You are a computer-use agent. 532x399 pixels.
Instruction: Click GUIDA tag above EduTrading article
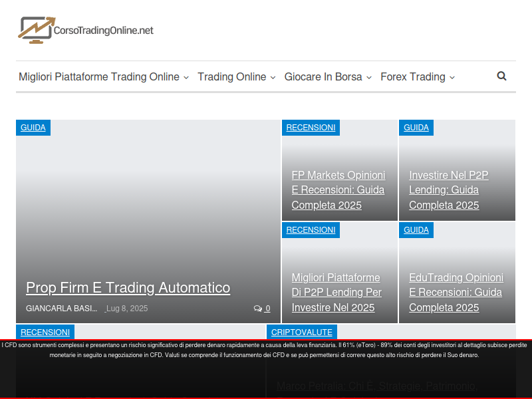(x=416, y=230)
